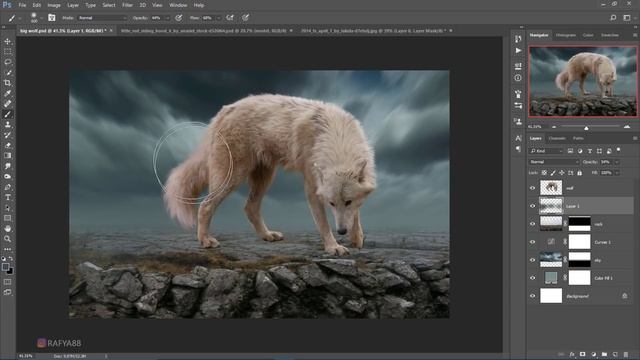Toggle layer filtering on/off switch
The image size is (640, 360).
coord(619,150)
